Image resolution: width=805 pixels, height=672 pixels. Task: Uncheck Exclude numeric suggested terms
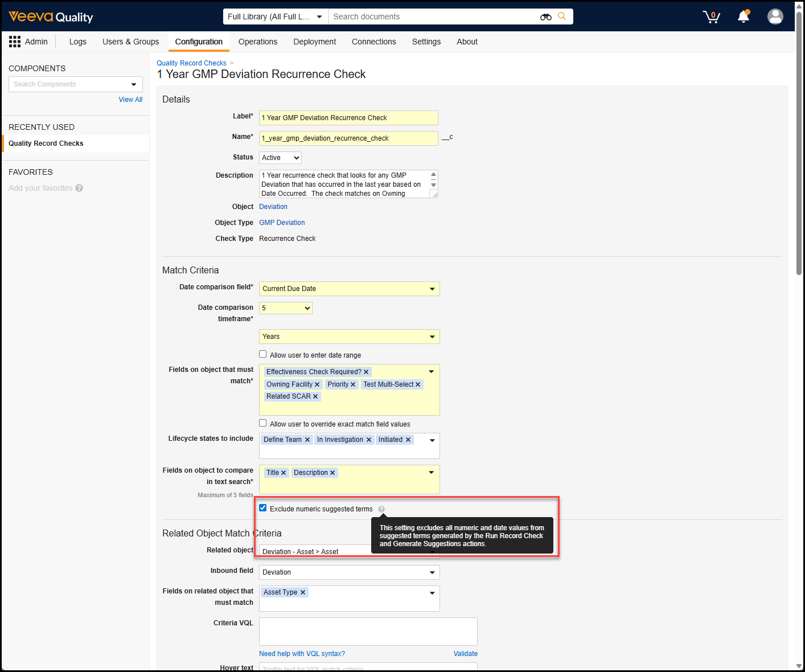[x=263, y=508]
